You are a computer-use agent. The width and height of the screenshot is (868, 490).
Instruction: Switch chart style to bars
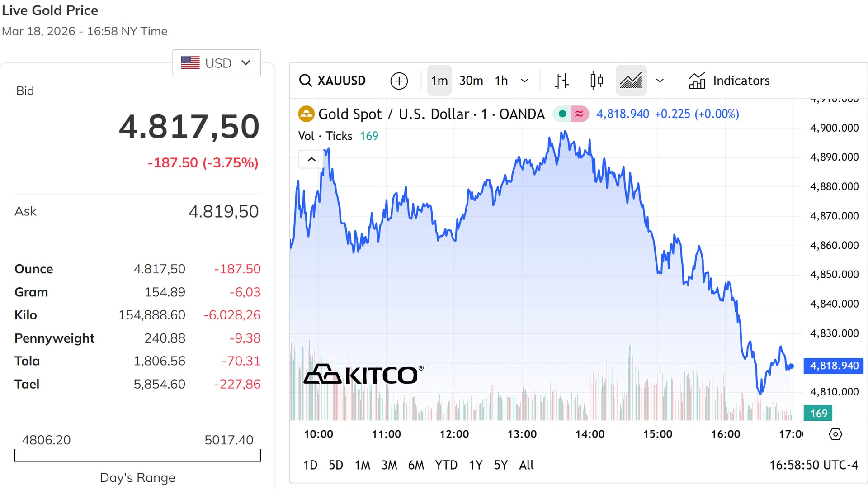pos(561,81)
